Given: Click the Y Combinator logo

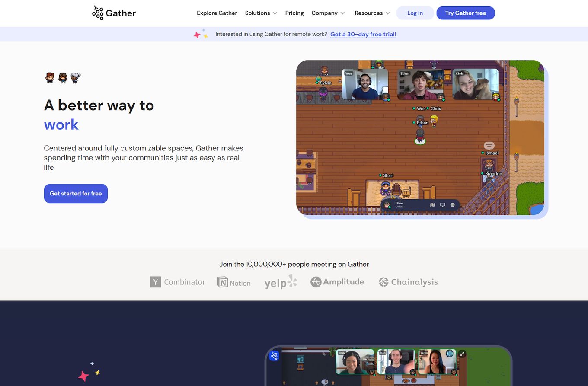Looking at the screenshot, I should 177,282.
